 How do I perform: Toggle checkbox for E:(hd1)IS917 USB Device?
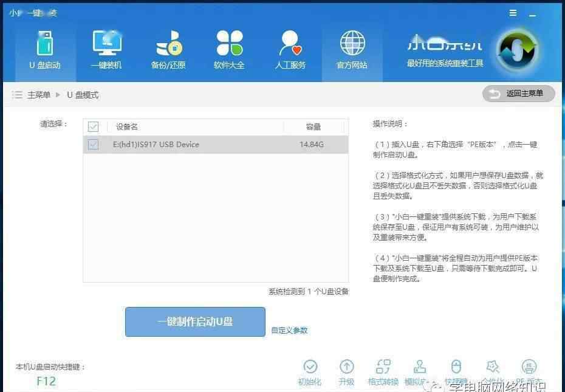pos(93,145)
